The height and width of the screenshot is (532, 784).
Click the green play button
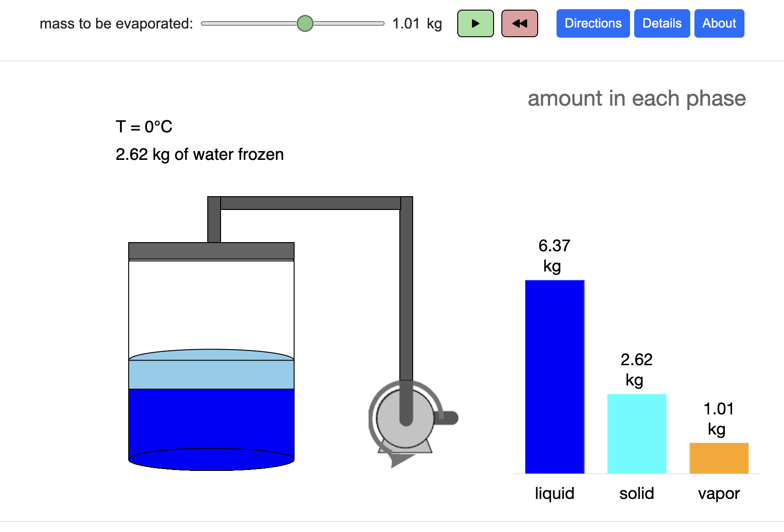(475, 23)
